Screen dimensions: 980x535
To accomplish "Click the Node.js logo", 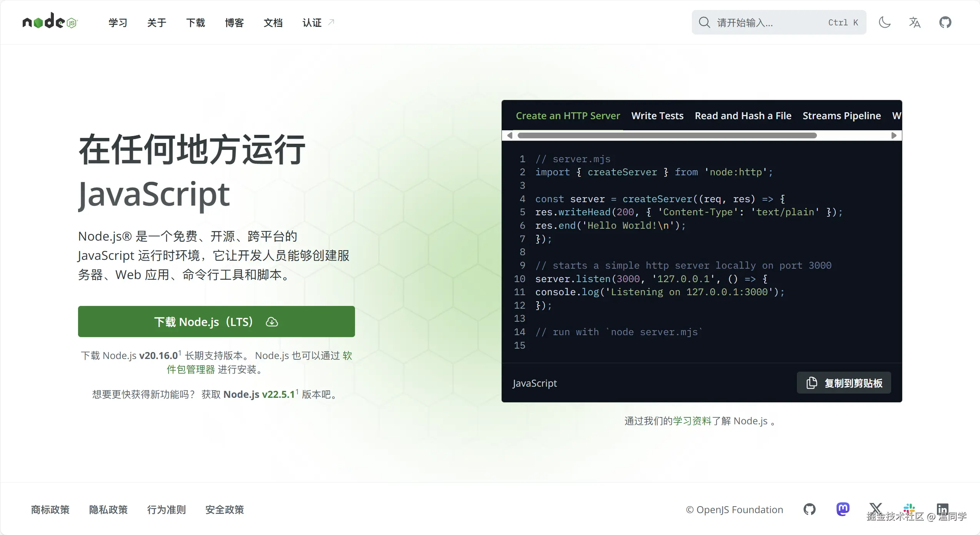I will tap(49, 21).
